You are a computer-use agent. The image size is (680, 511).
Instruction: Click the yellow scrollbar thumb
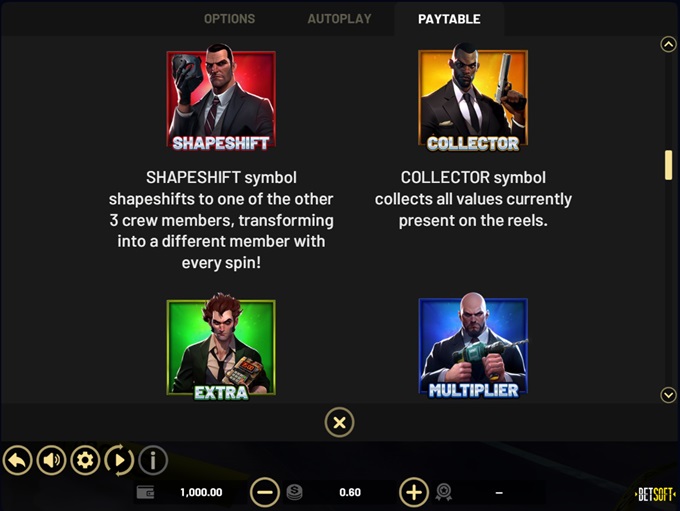[668, 165]
